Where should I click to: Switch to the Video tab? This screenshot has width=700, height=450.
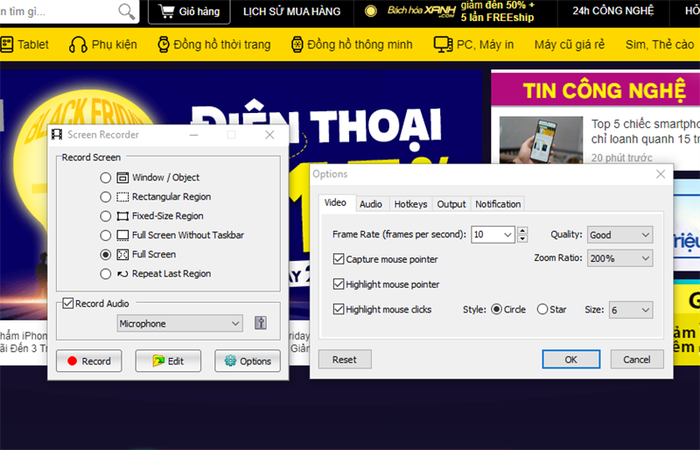tap(335, 203)
